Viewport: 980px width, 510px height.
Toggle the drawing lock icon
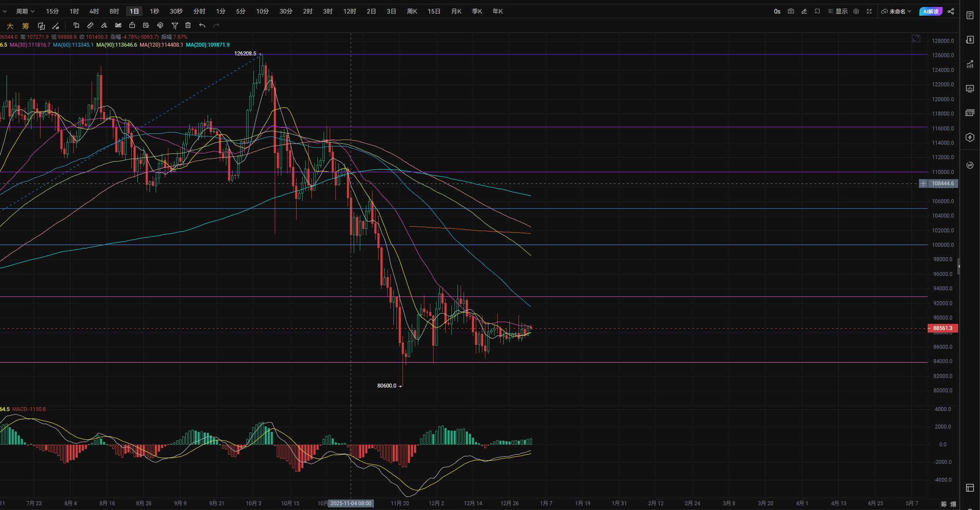[x=132, y=26]
